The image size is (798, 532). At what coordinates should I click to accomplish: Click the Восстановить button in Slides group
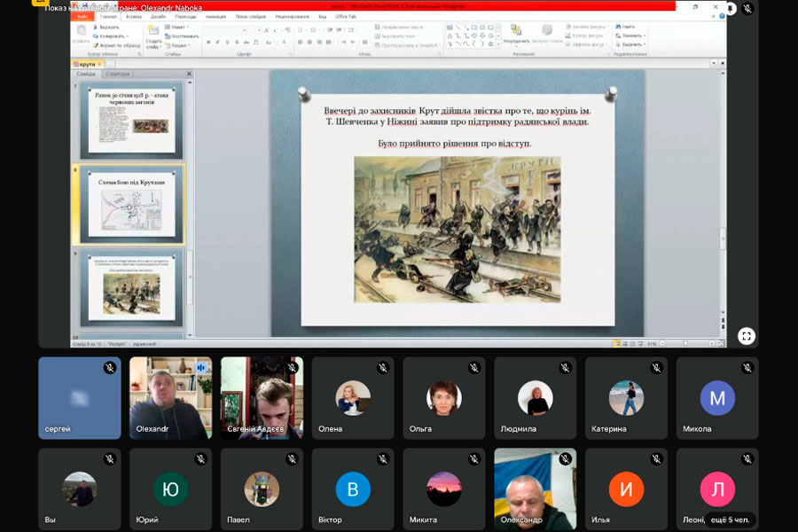coord(184,36)
